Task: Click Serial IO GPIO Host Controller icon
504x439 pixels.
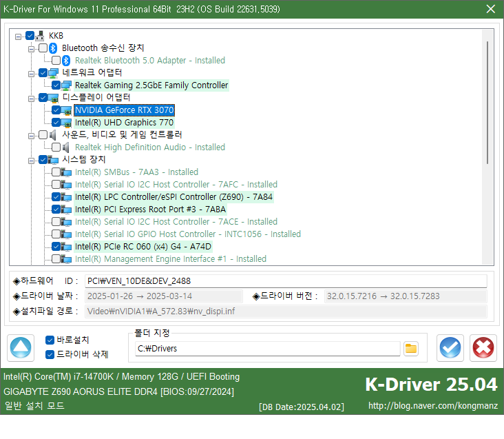Action: coord(66,234)
